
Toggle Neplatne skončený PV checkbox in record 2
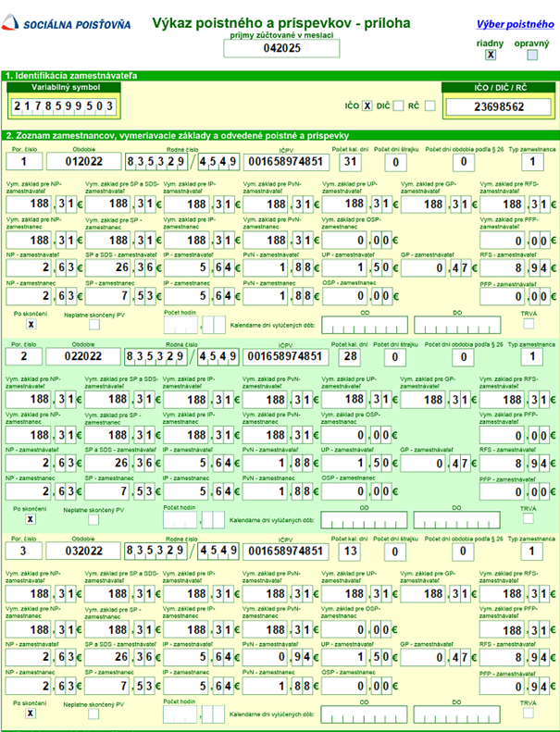click(93, 519)
